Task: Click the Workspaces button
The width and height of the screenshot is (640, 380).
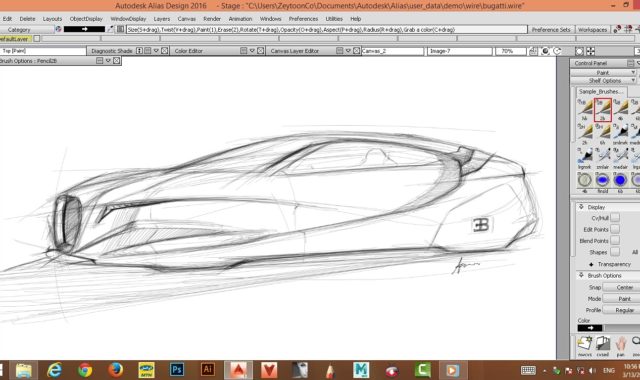Action: [592, 29]
